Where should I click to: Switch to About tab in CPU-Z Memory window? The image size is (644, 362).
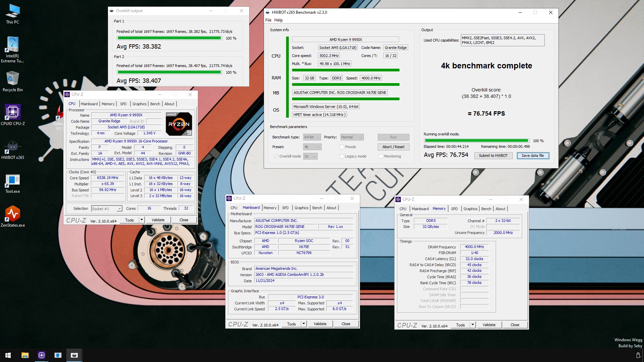pos(500,209)
